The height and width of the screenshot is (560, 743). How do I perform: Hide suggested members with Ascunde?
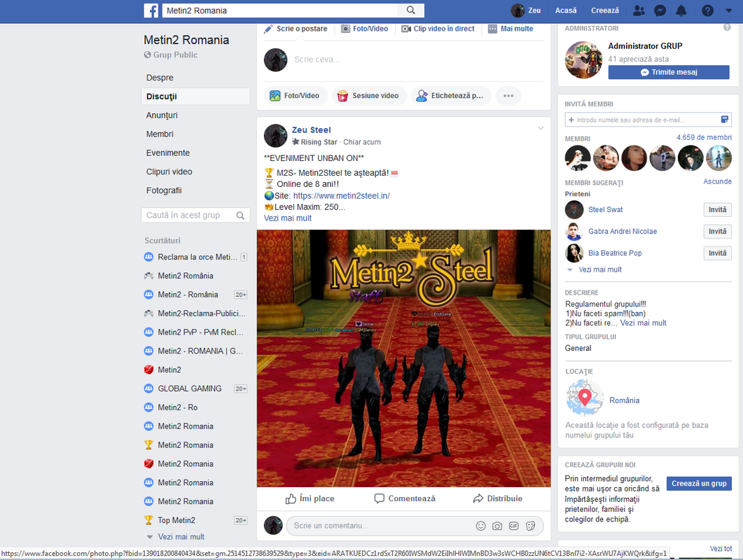tap(717, 181)
